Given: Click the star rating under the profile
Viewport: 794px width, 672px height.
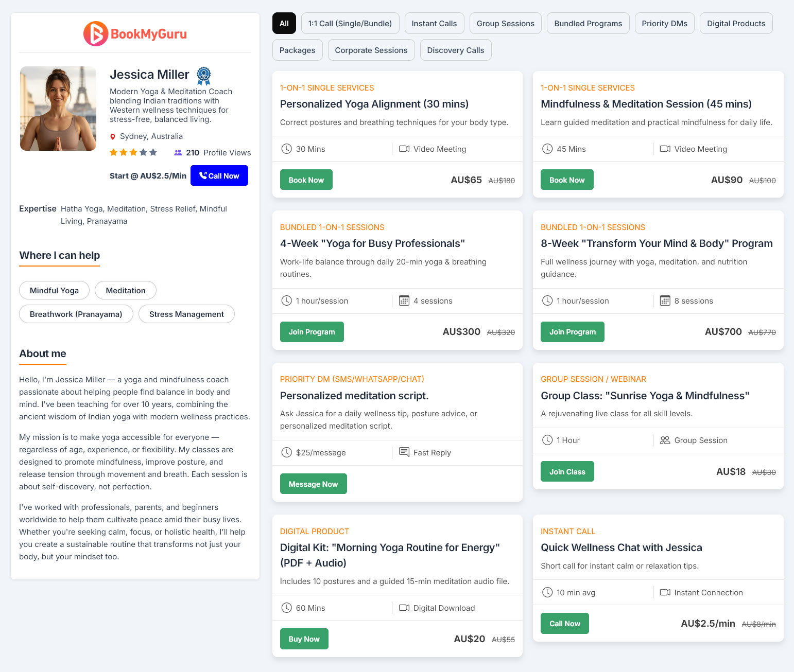Looking at the screenshot, I should point(133,152).
